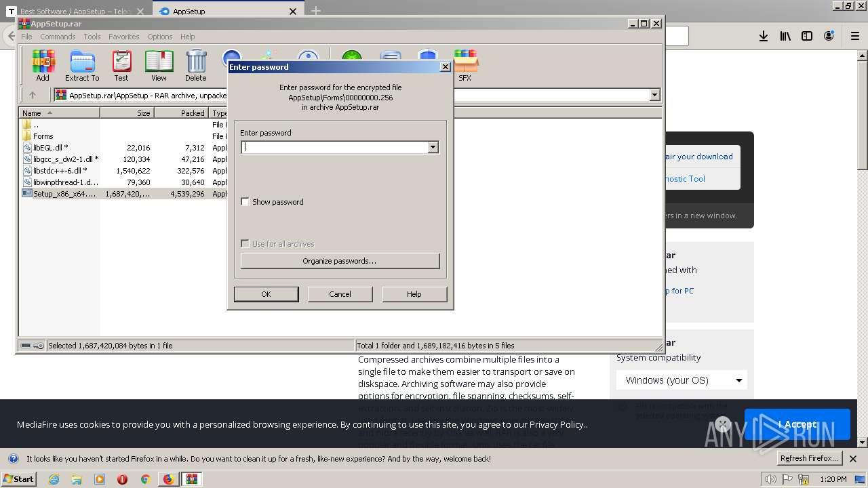Click the View toolbar icon in WinRAR
The image size is (868, 488).
(x=159, y=66)
